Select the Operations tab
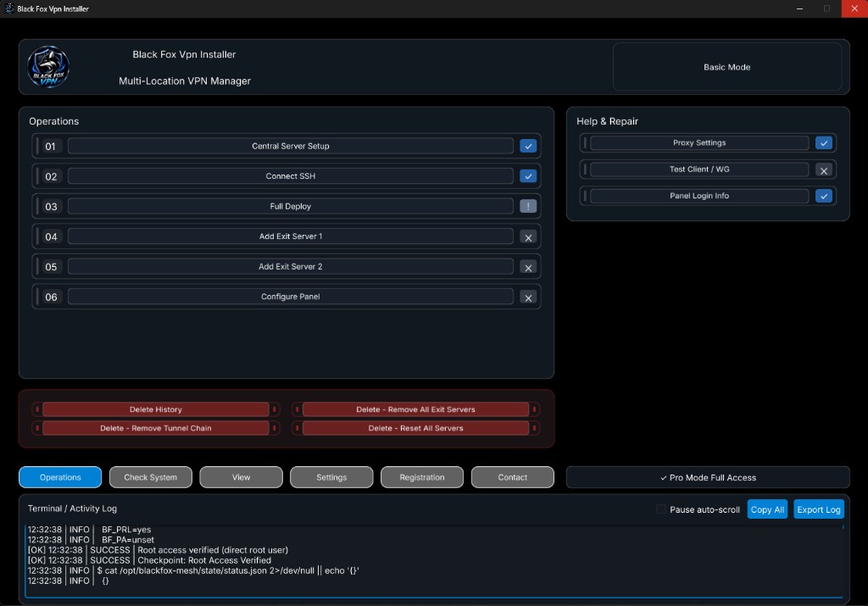 (60, 477)
